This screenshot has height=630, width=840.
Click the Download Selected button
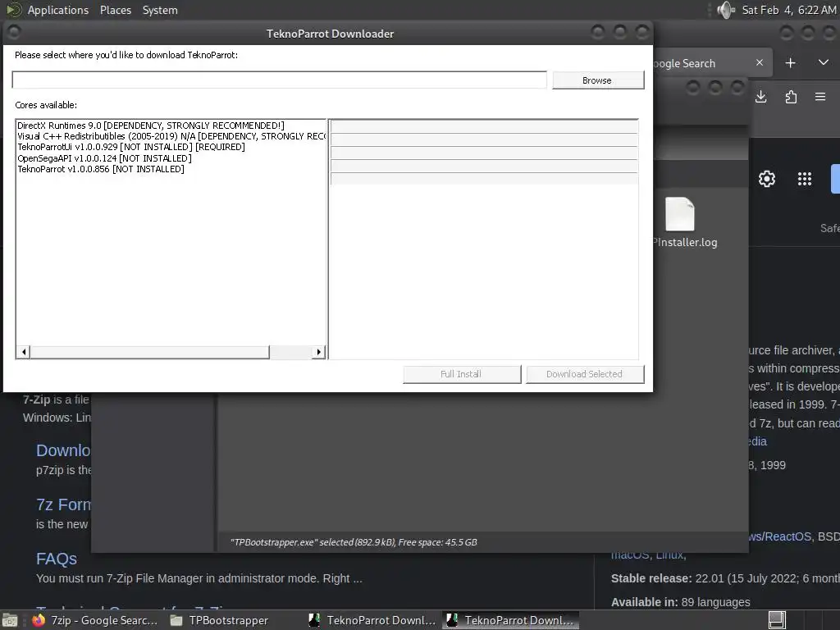point(585,374)
